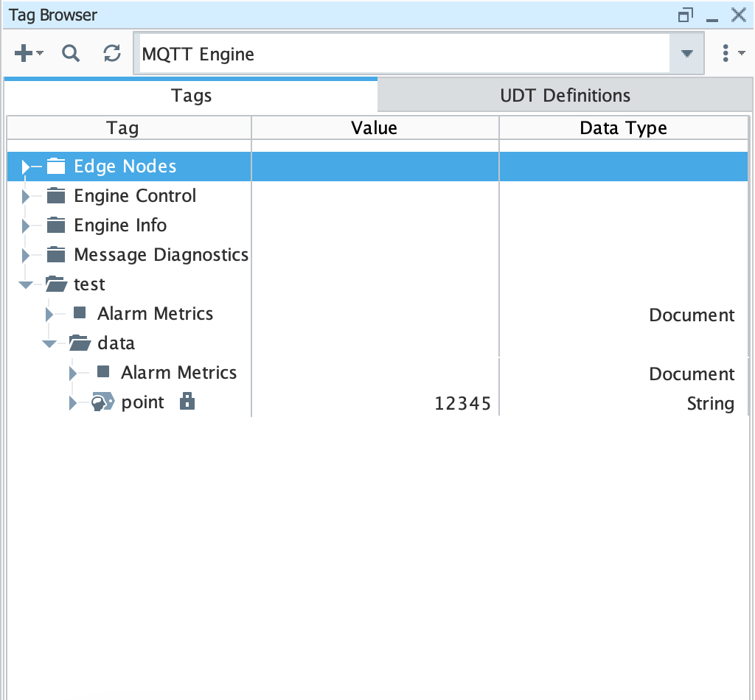Click the Data Type column header
755x700 pixels.
(623, 128)
